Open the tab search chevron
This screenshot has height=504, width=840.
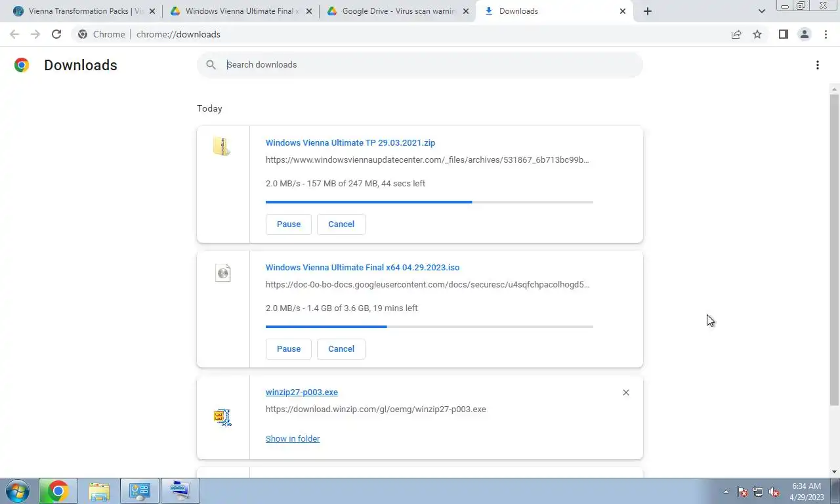761,11
